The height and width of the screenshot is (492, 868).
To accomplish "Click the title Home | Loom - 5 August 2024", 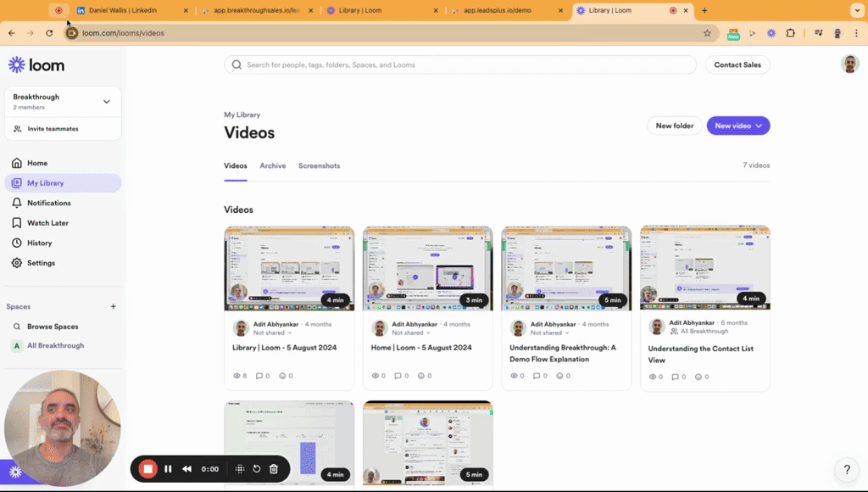I will [x=421, y=348].
